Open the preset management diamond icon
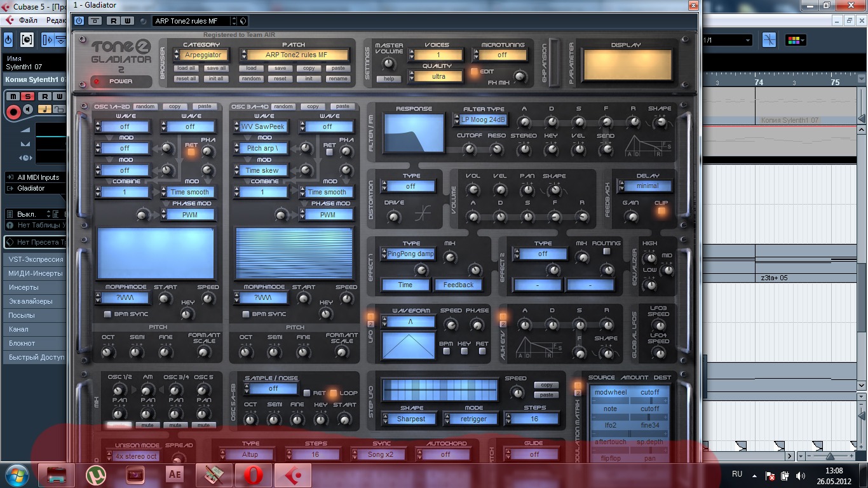This screenshot has width=868, height=488. coord(243,21)
